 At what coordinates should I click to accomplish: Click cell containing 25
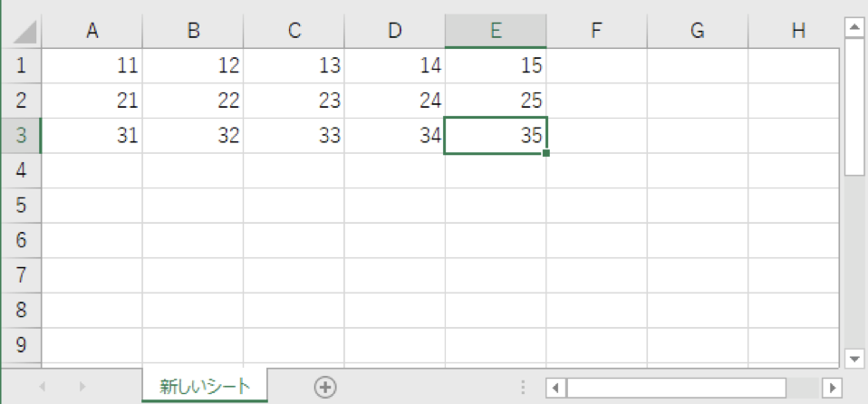point(496,101)
